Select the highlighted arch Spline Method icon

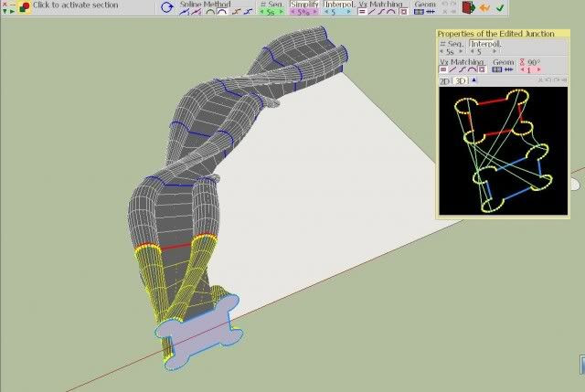click(x=222, y=12)
